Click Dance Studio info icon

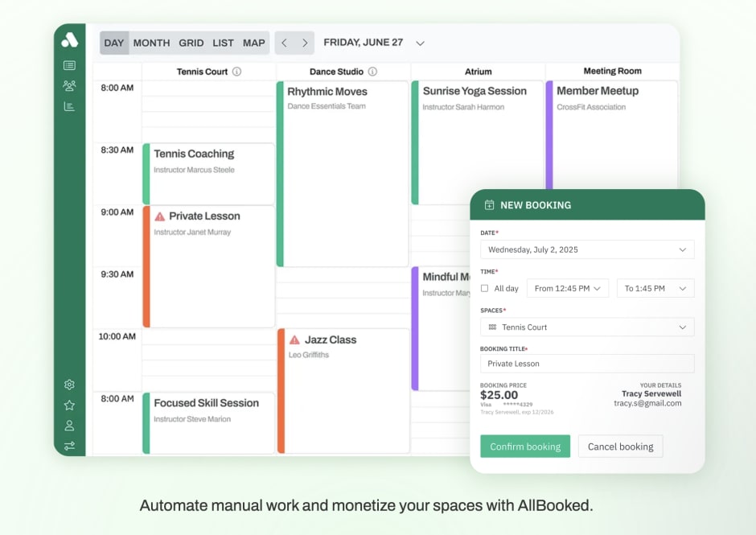point(372,72)
